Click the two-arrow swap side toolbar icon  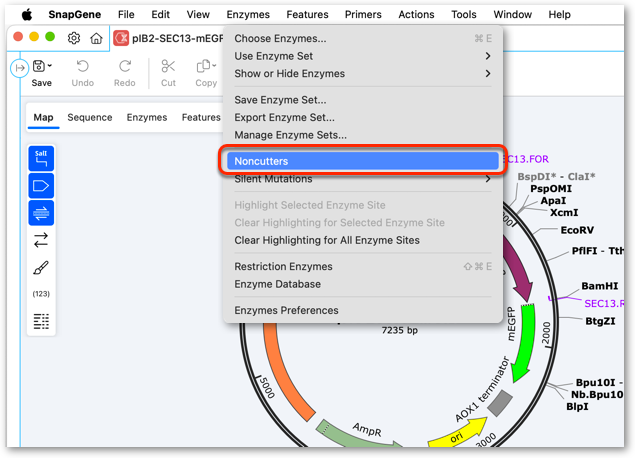(41, 240)
